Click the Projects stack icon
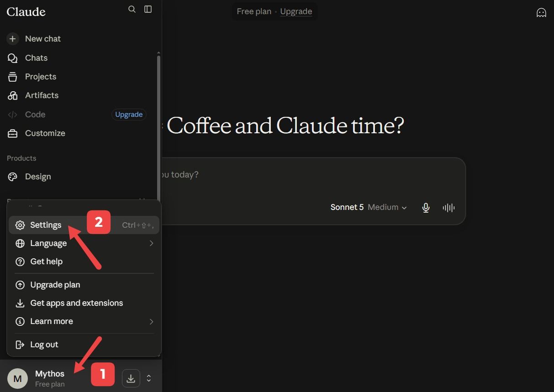Image resolution: width=554 pixels, height=392 pixels. point(12,77)
